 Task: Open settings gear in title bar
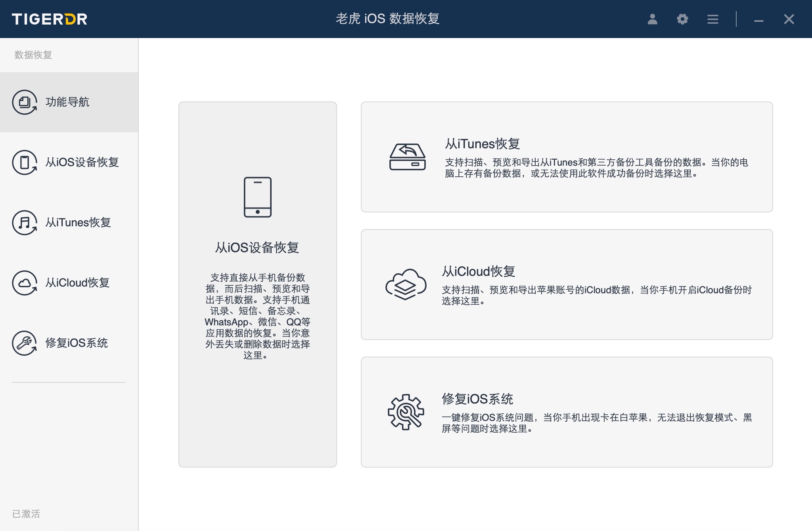click(682, 19)
